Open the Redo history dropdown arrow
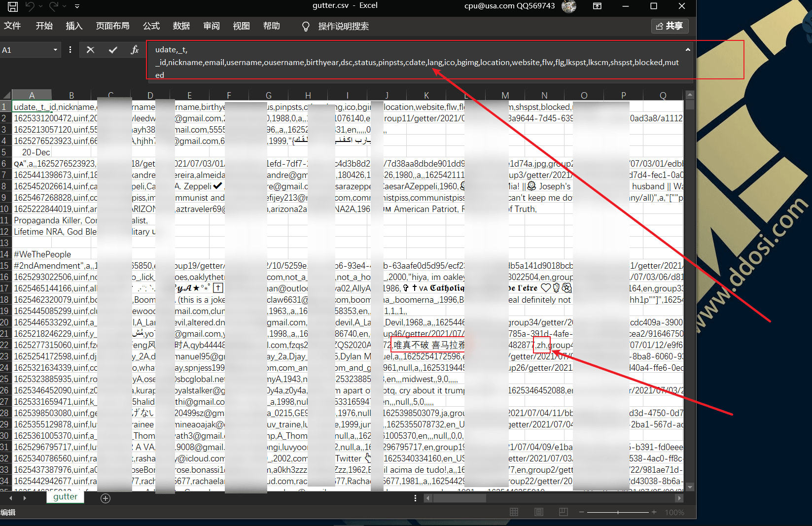 (64, 6)
